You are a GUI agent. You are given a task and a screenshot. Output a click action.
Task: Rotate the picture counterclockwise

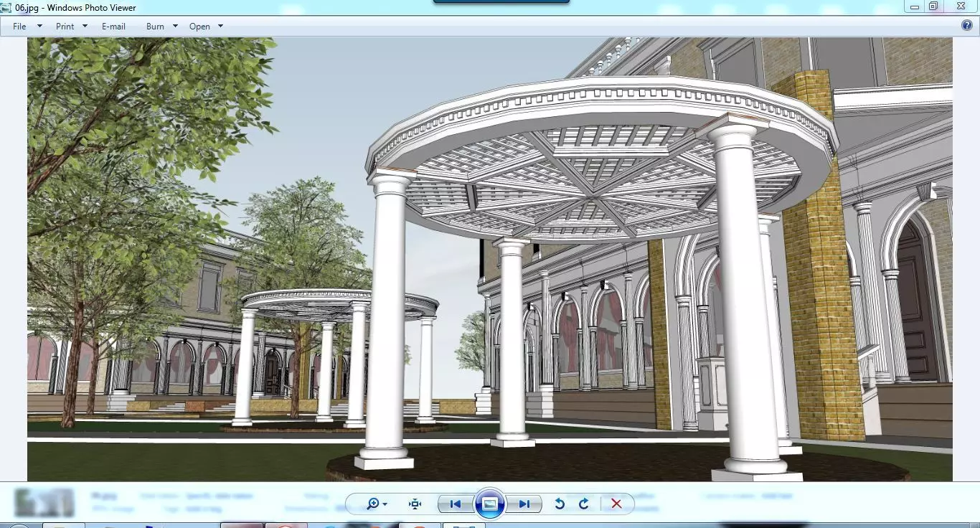[560, 504]
